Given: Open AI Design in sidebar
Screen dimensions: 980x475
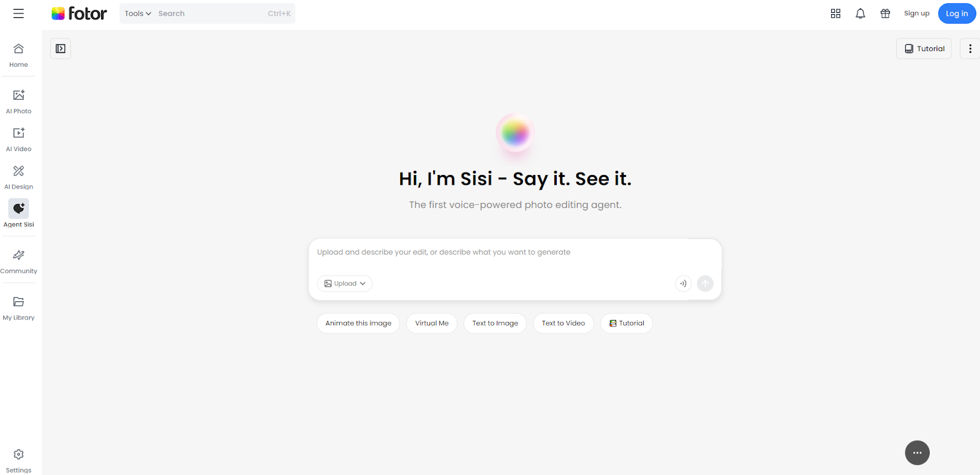Looking at the screenshot, I should click(x=18, y=178).
